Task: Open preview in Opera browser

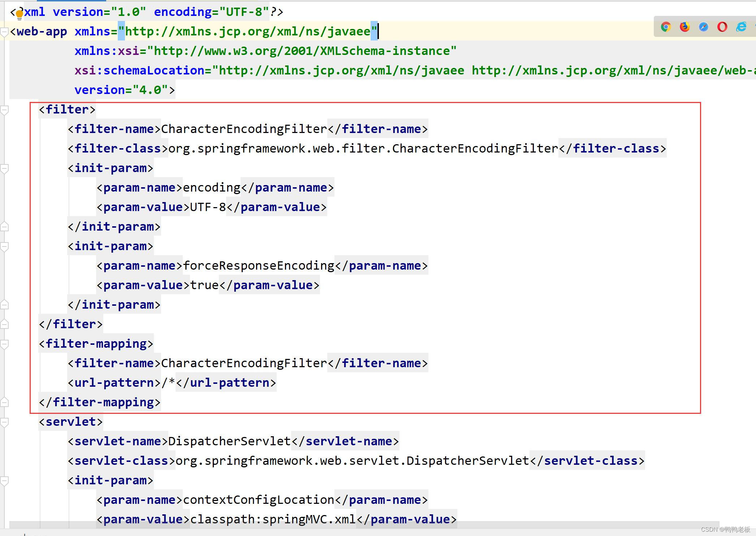Action: coord(722,27)
